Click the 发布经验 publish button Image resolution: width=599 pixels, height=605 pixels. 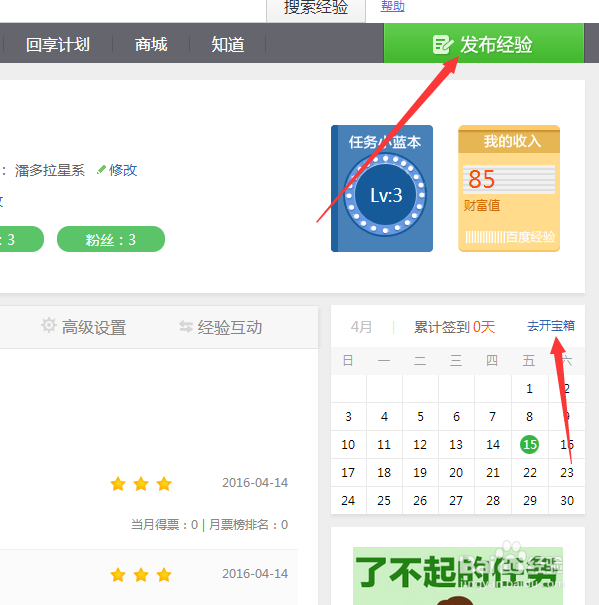pos(484,43)
